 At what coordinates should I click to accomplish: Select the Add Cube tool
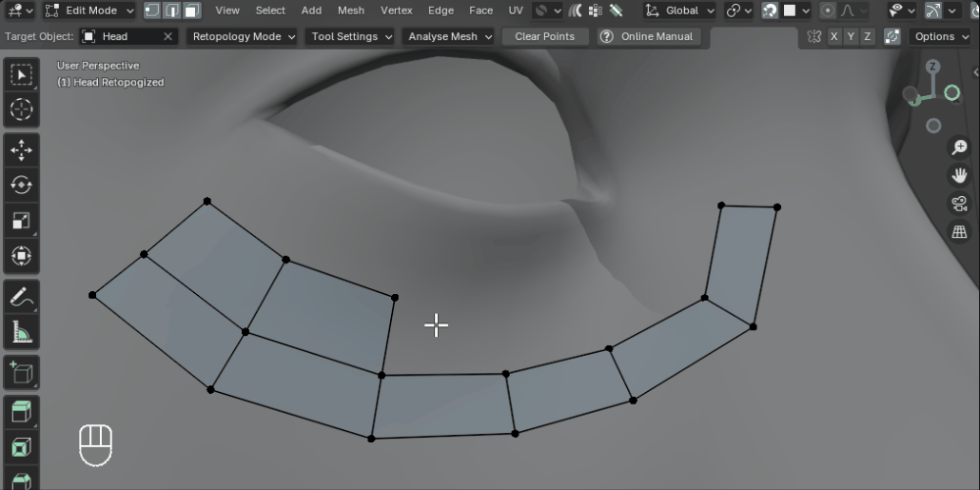click(x=22, y=372)
